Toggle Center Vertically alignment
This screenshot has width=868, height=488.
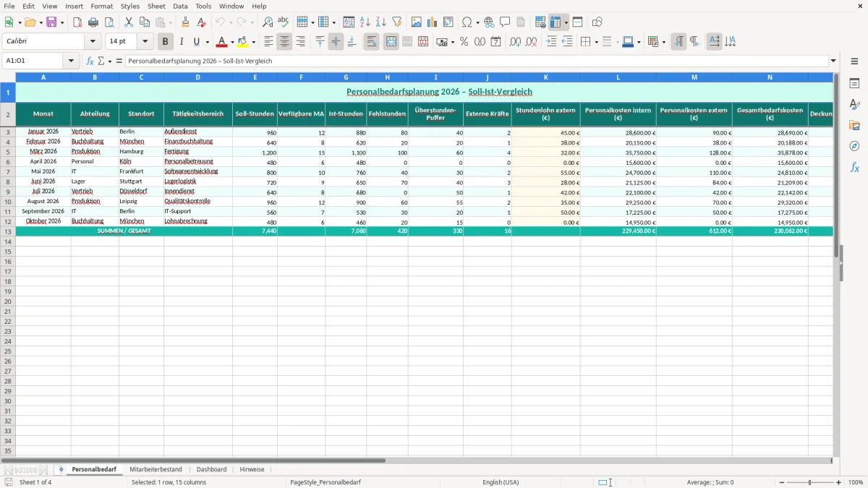click(336, 42)
